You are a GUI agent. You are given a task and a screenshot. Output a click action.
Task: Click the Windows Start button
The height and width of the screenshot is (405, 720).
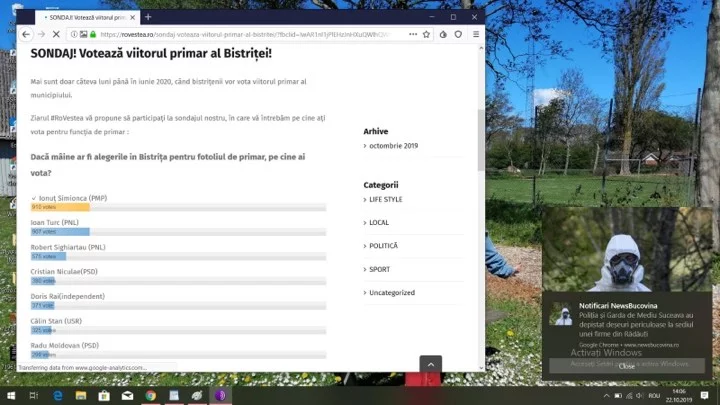coord(10,396)
